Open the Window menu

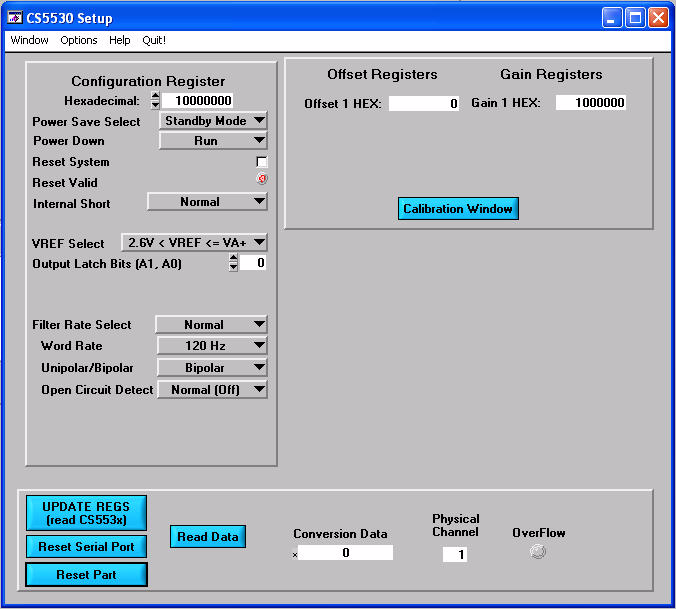tap(29, 40)
